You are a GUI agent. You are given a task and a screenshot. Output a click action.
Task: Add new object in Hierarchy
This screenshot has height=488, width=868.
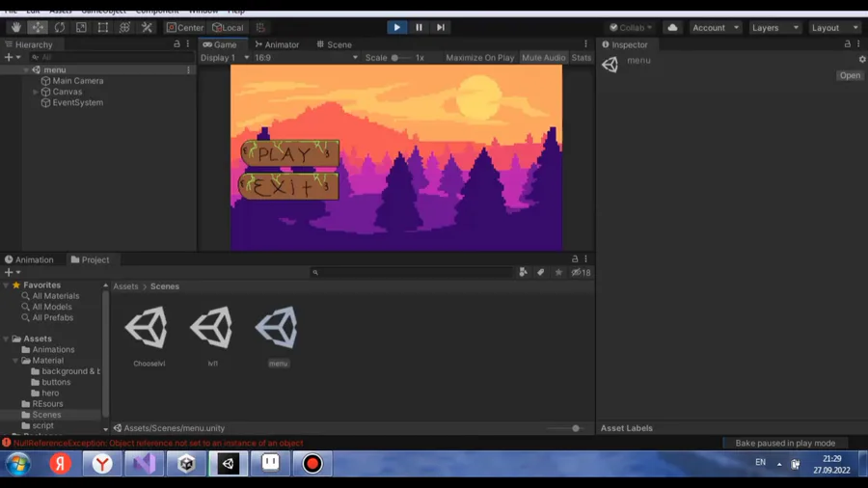[13, 57]
